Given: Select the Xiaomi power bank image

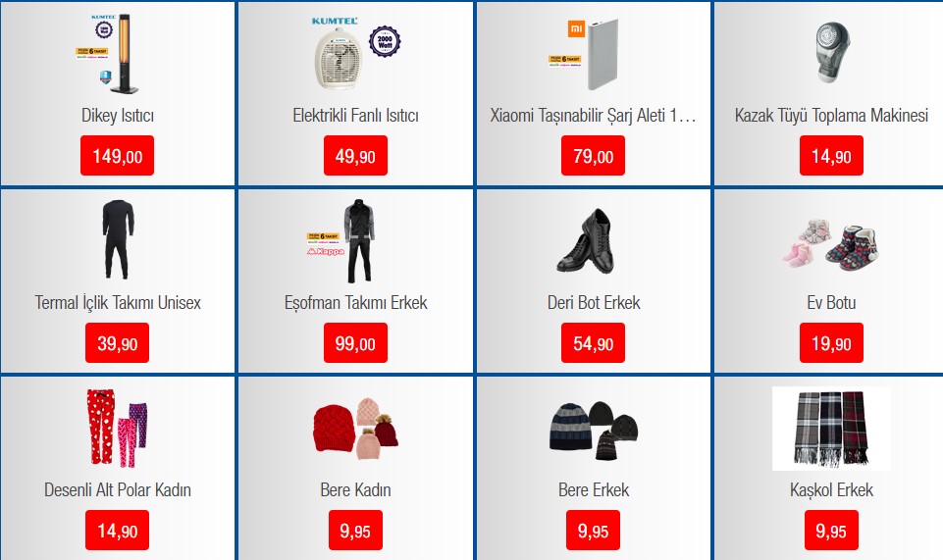Looking at the screenshot, I should (x=593, y=54).
